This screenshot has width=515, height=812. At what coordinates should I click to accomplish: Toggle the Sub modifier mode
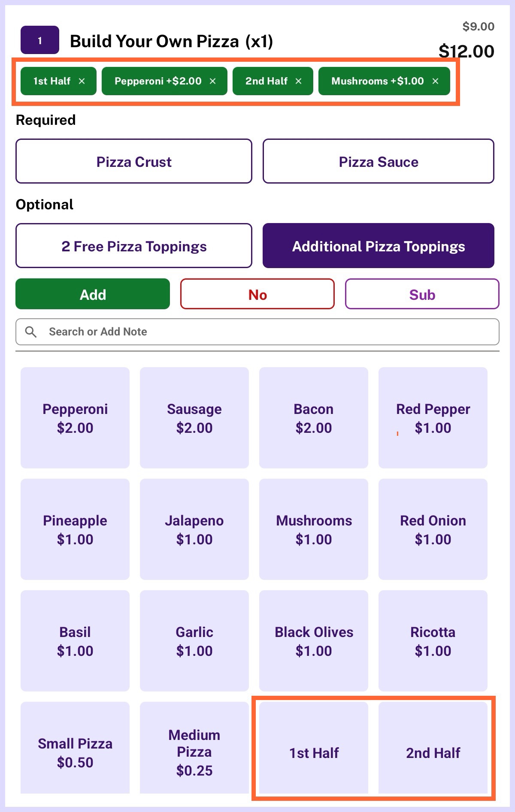422,294
